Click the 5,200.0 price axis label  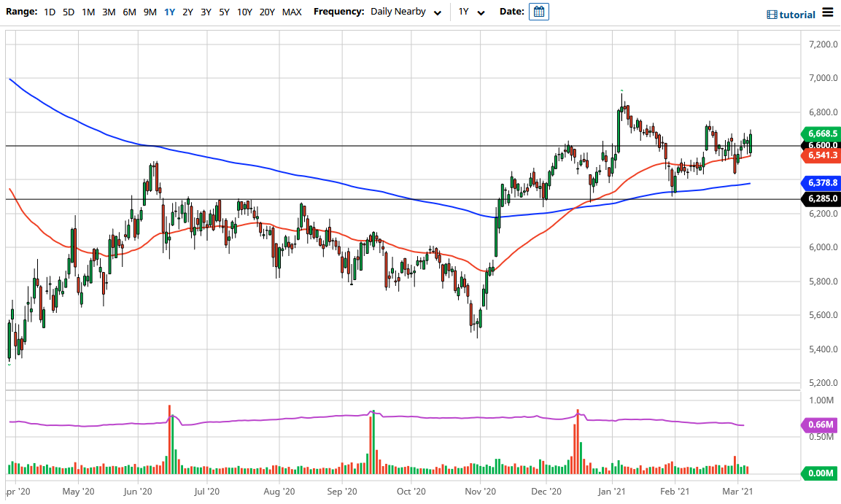(823, 383)
